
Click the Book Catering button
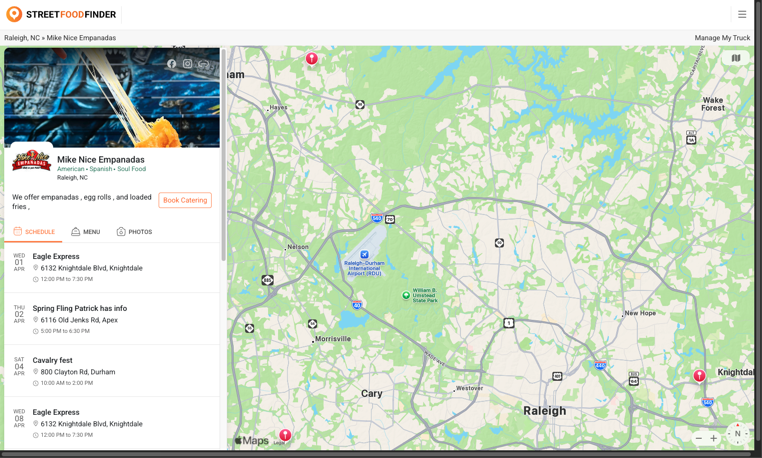[185, 200]
